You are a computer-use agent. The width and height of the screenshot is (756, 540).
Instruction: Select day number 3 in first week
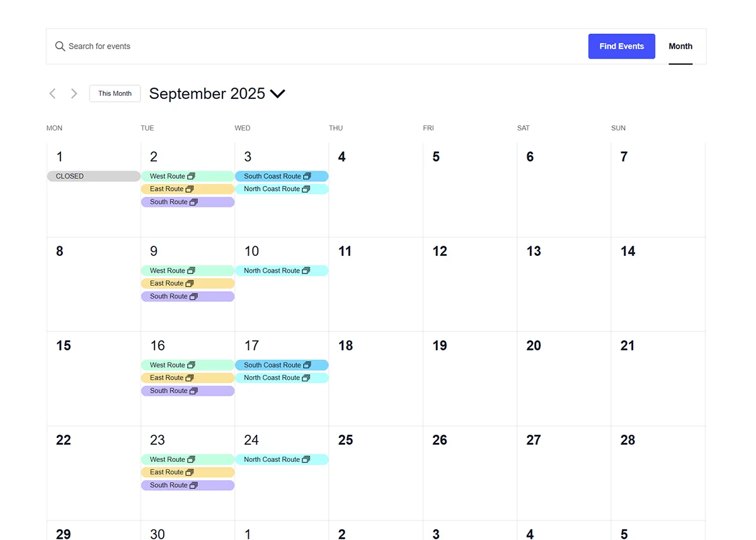coord(248,157)
